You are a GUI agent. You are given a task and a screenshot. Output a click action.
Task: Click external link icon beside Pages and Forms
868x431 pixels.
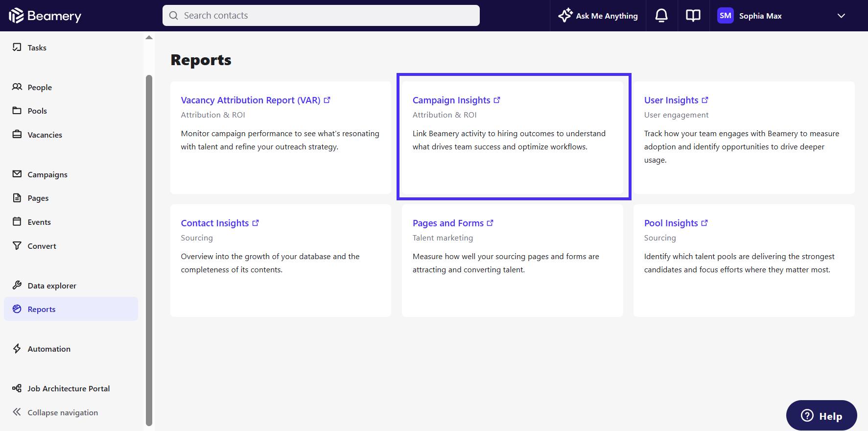[x=490, y=223]
